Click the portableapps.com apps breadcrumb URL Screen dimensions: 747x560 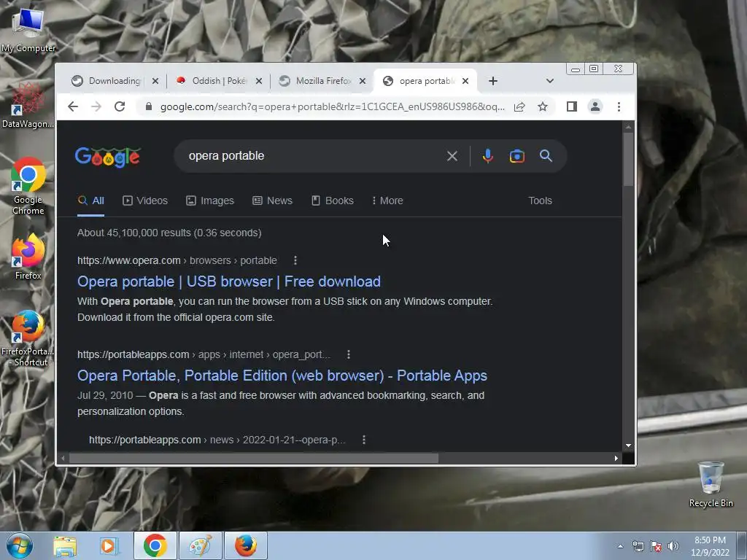click(x=204, y=355)
